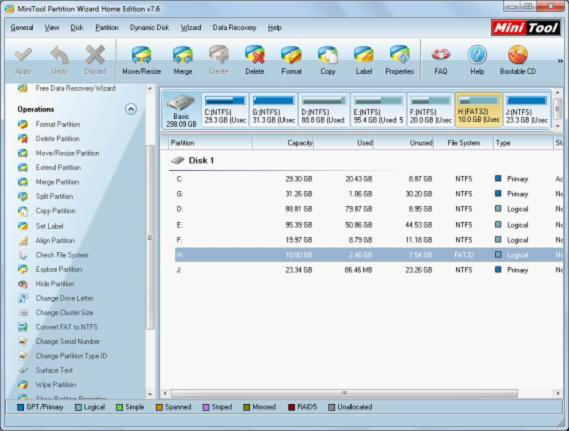569x431 pixels.
Task: Open the Help menu
Action: [x=274, y=28]
